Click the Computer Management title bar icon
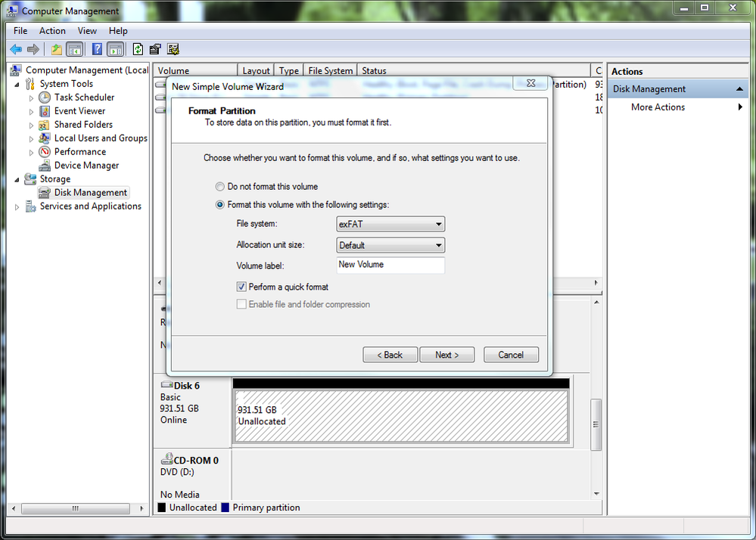756x540 pixels. pos(12,10)
